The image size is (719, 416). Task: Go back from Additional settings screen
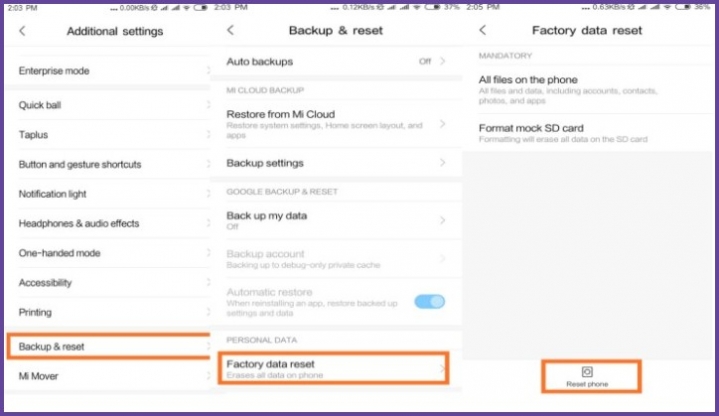[22, 31]
